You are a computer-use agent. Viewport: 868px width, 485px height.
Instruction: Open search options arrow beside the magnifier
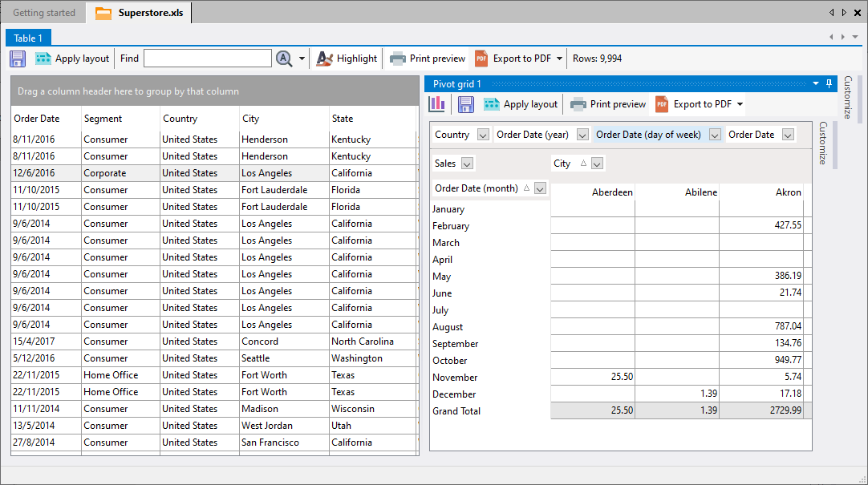coord(302,59)
